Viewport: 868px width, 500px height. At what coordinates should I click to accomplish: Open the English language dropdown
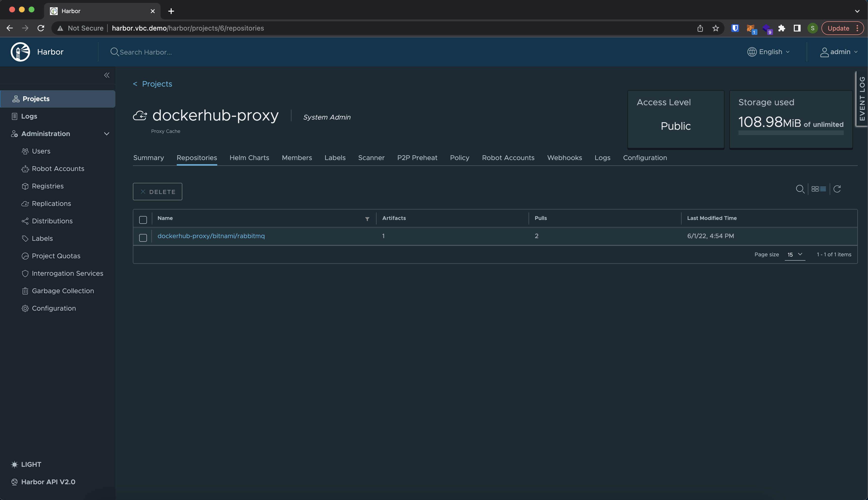[768, 52]
